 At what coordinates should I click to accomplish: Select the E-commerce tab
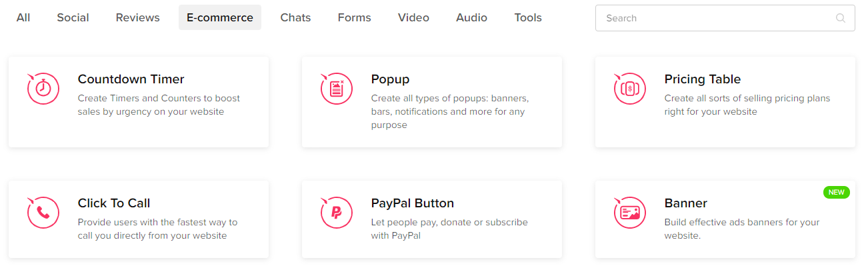[x=220, y=17]
